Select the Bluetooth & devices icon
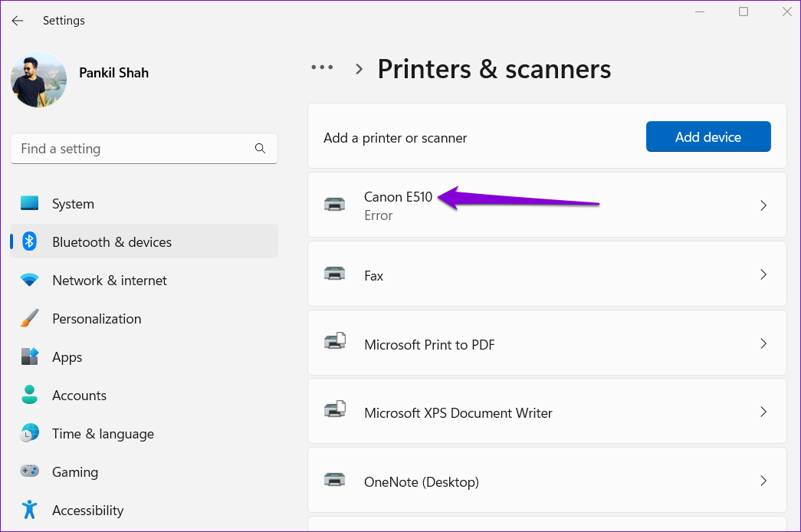Viewport: 801px width, 532px height. click(29, 241)
